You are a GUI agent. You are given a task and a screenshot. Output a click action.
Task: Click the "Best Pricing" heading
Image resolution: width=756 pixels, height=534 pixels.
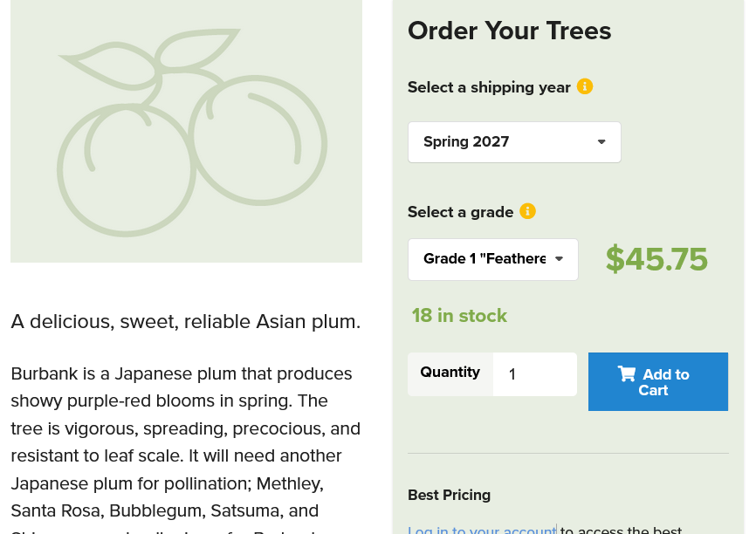pos(449,495)
